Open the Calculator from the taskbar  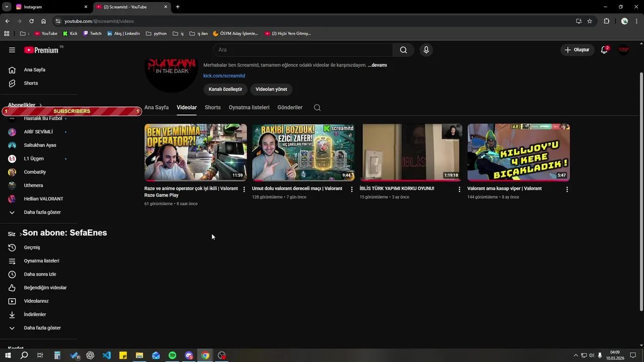[57, 355]
